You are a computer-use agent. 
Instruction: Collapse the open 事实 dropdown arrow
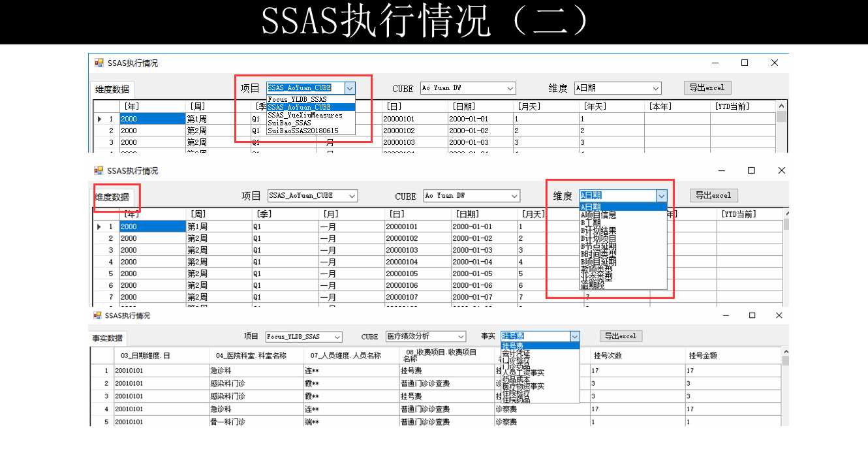574,336
